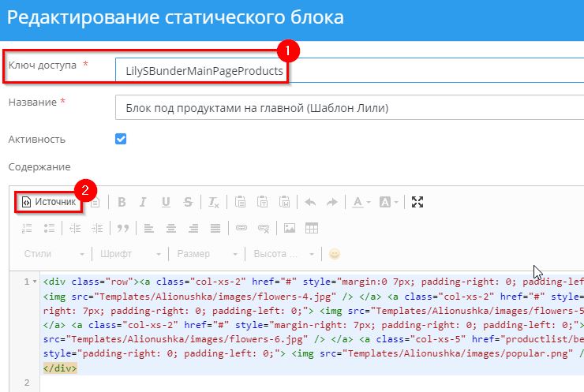Open the Стили dropdown
The height and width of the screenshot is (392, 584).
point(54,254)
